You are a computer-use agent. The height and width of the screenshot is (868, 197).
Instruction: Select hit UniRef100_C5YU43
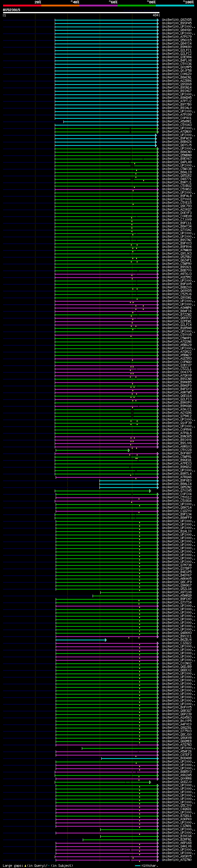tap(176, 125)
